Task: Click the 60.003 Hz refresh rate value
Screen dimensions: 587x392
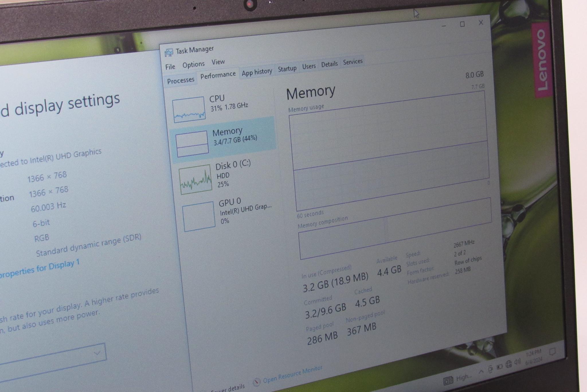Action: coord(48,207)
